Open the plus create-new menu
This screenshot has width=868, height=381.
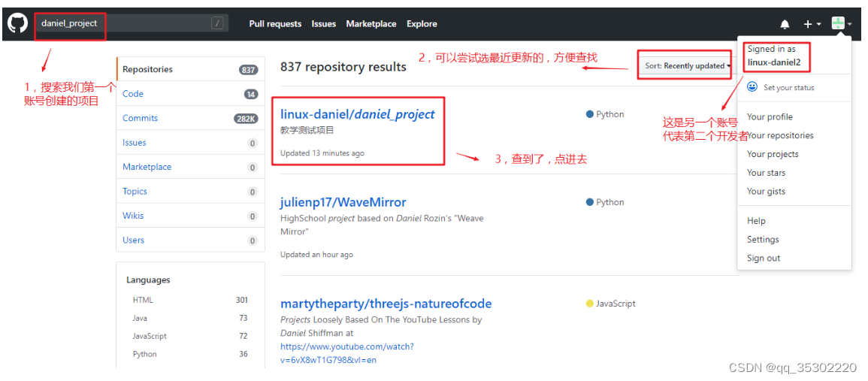[x=812, y=24]
